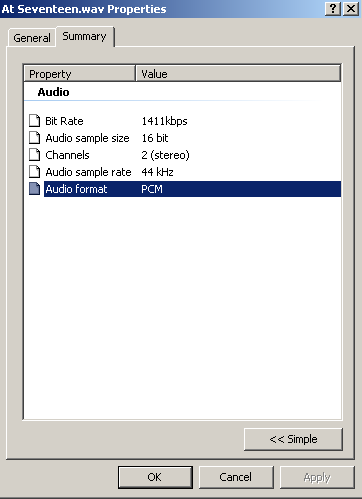The width and height of the screenshot is (362, 499).
Task: Click the << Simple button
Action: click(293, 439)
